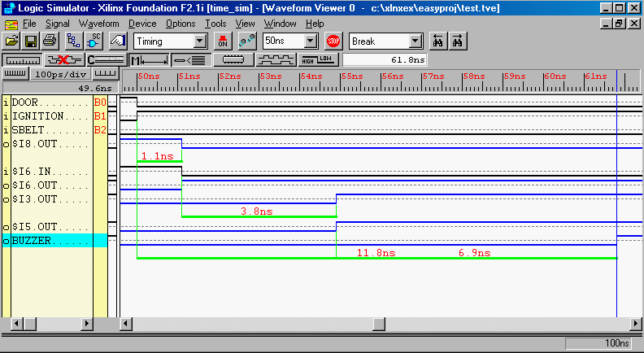
Task: Open the hierarchy browser icon
Action: (x=73, y=41)
